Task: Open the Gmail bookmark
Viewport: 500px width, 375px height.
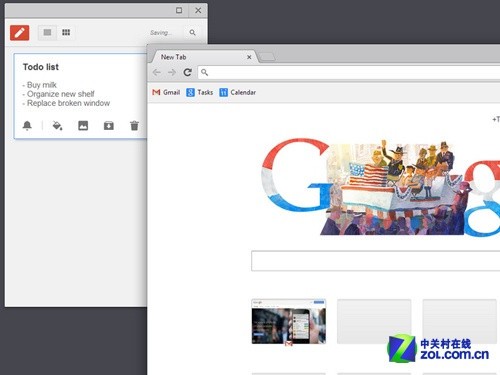Action: pyautogui.click(x=166, y=92)
